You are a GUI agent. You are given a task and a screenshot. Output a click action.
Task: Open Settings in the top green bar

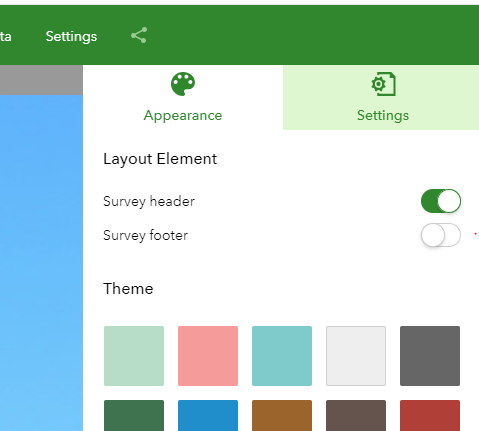click(71, 36)
